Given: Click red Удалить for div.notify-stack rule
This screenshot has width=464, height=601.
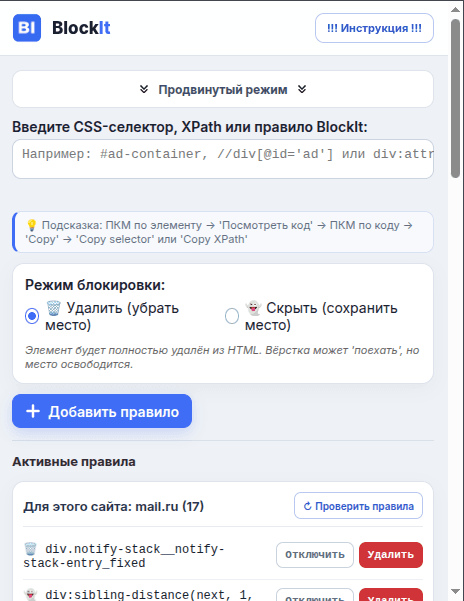Looking at the screenshot, I should [x=390, y=555].
